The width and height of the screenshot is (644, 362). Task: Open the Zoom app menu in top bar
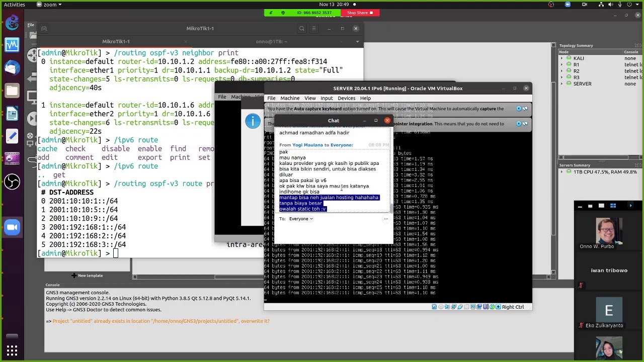click(49, 5)
